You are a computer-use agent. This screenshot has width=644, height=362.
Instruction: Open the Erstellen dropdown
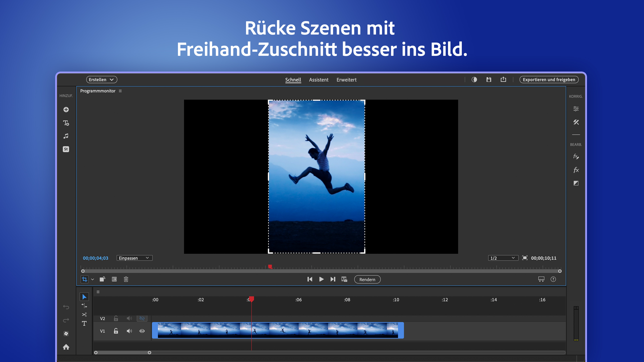[101, 79]
